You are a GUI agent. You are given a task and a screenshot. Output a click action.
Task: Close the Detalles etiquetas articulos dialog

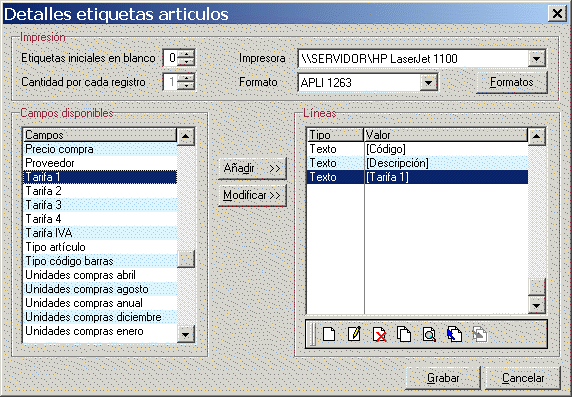557,14
